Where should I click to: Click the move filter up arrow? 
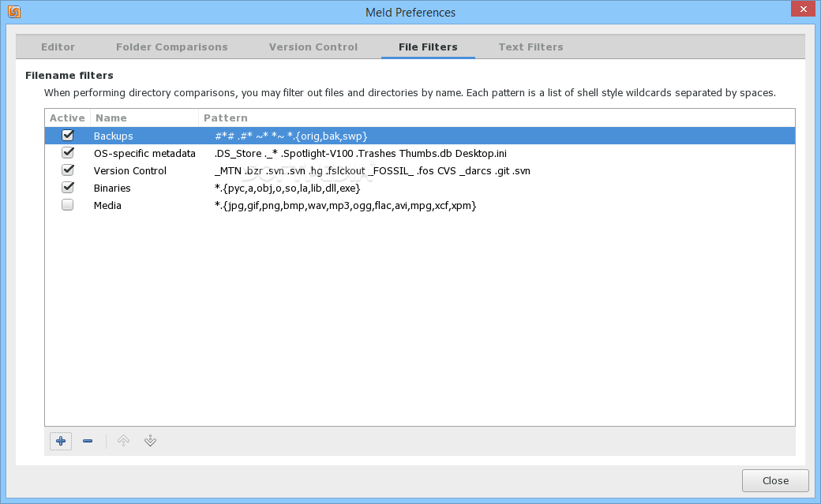point(123,441)
